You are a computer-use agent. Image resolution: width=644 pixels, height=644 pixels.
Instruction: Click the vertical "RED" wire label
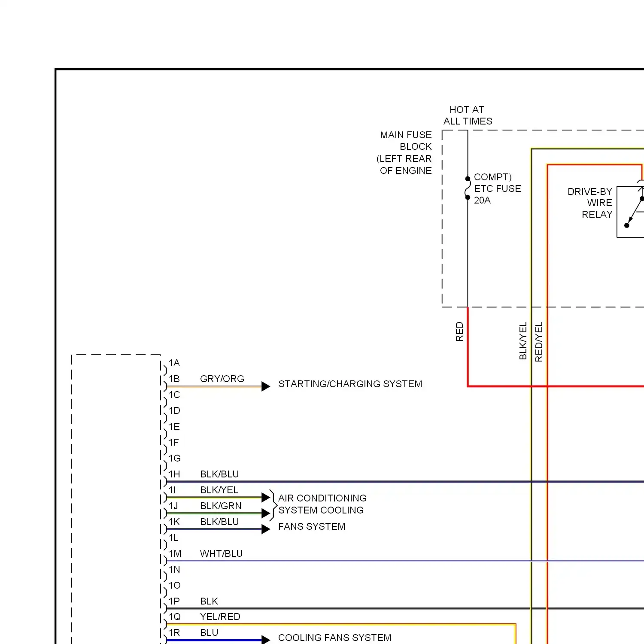coord(459,331)
